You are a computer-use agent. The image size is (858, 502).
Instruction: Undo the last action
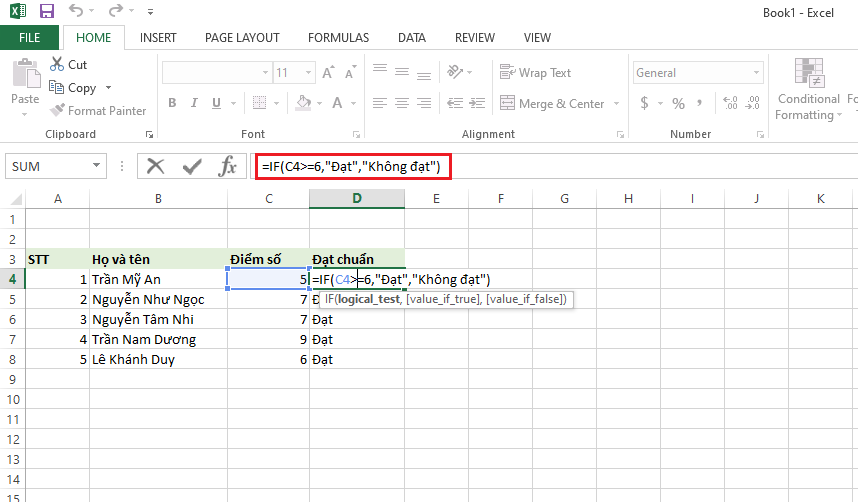(x=76, y=10)
